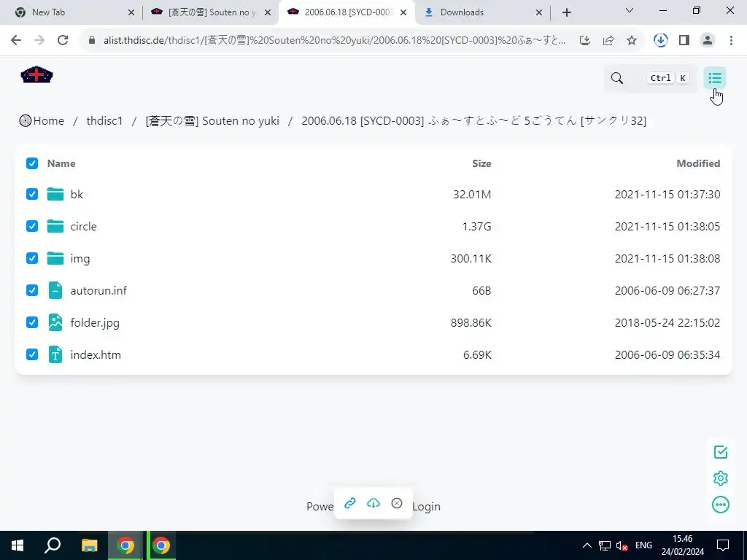Install app icon in address bar
747x560 pixels.
tap(585, 41)
